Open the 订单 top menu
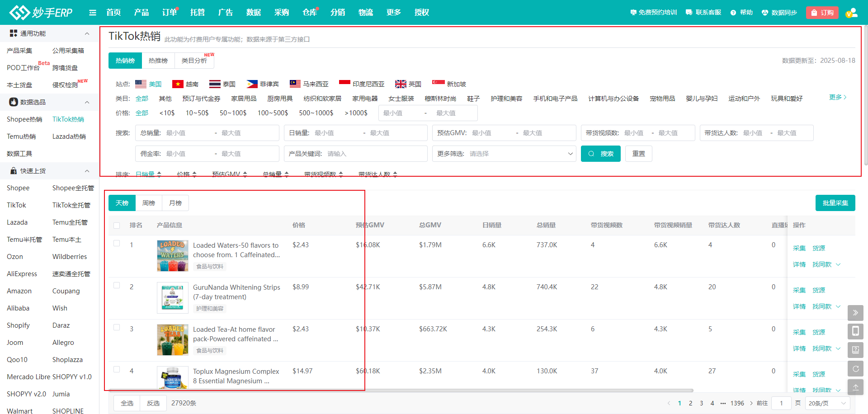The width and height of the screenshot is (868, 414). click(x=170, y=13)
